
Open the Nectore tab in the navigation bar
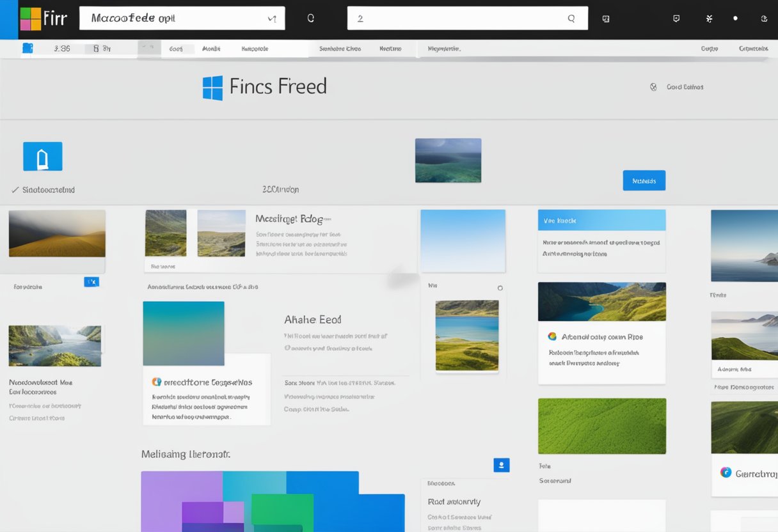pos(390,49)
